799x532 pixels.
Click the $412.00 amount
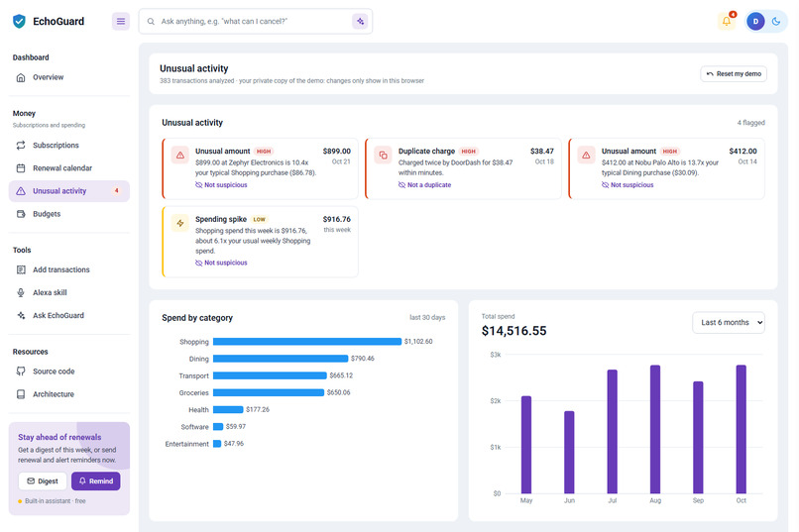point(742,152)
